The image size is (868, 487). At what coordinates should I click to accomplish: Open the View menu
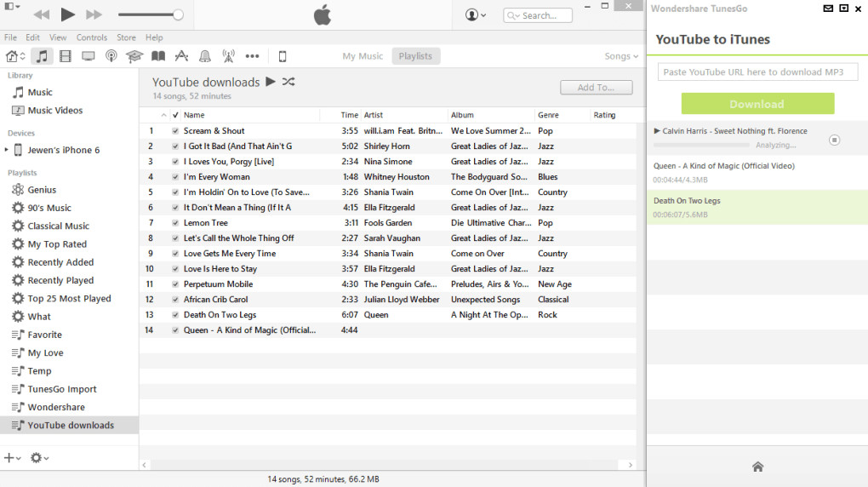click(x=58, y=37)
